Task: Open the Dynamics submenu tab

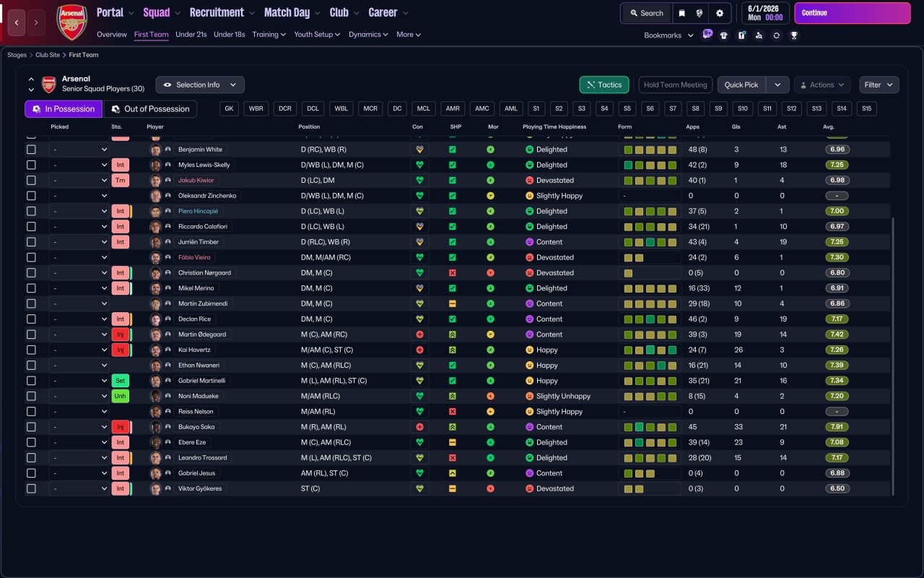Action: click(x=368, y=34)
